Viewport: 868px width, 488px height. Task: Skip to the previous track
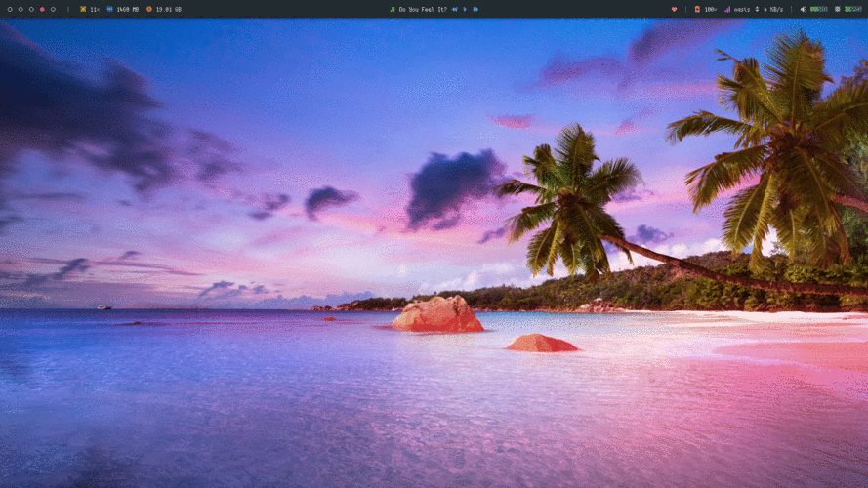pos(455,9)
